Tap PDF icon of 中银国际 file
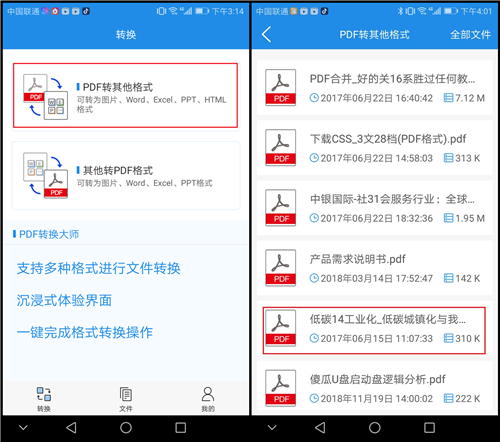Screen dimensions: 500x442 coord(280,208)
